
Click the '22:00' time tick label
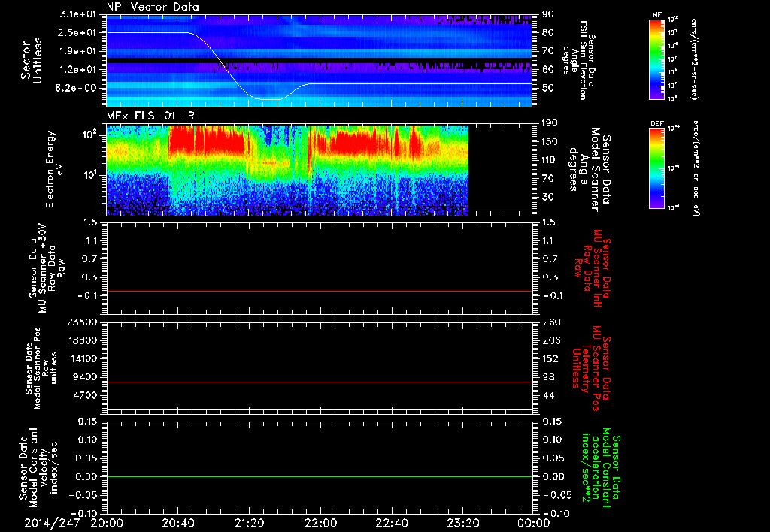point(320,523)
